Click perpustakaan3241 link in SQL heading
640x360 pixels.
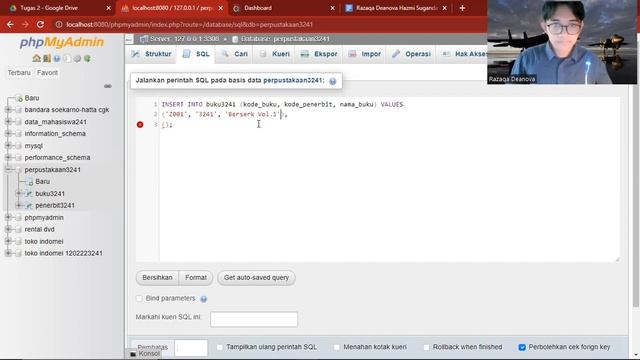pos(293,80)
